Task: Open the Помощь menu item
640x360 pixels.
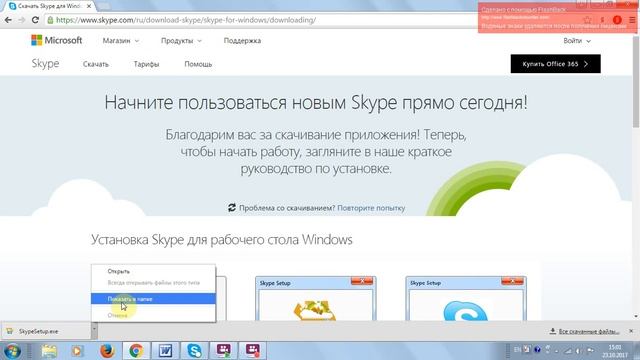Action: pos(198,64)
